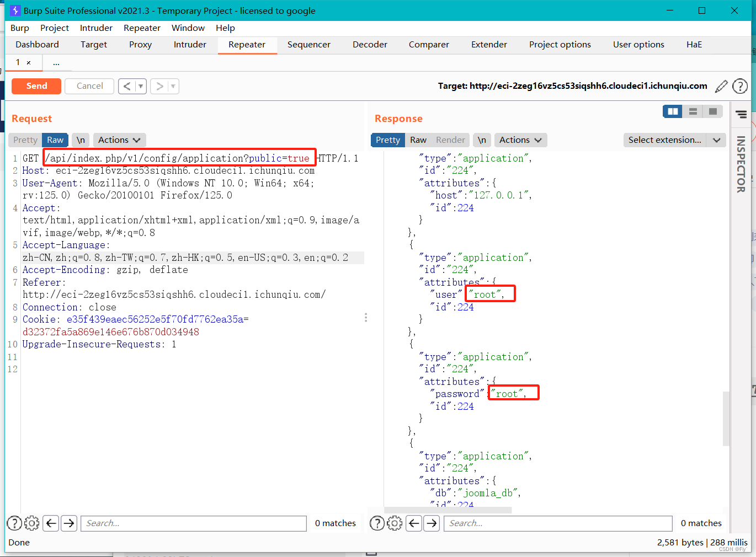Click the Response horizontal scrollbar thumb
The width and height of the screenshot is (756, 557).
(448, 510)
